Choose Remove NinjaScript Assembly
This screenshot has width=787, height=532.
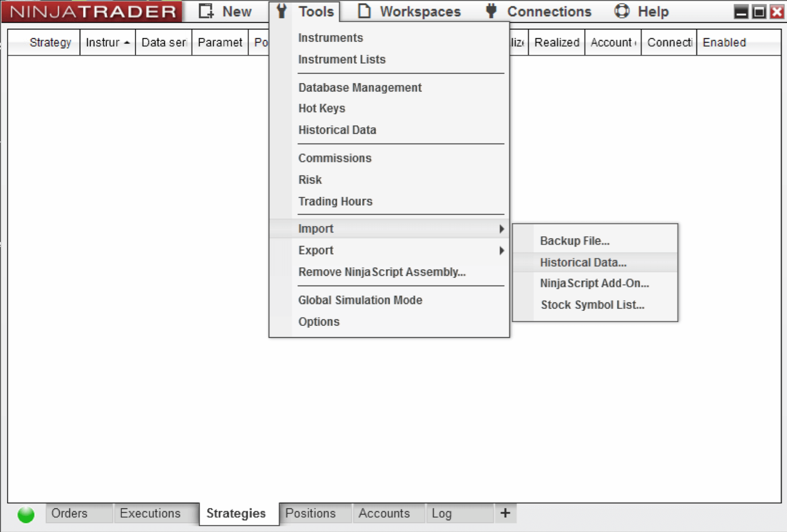[x=382, y=272]
